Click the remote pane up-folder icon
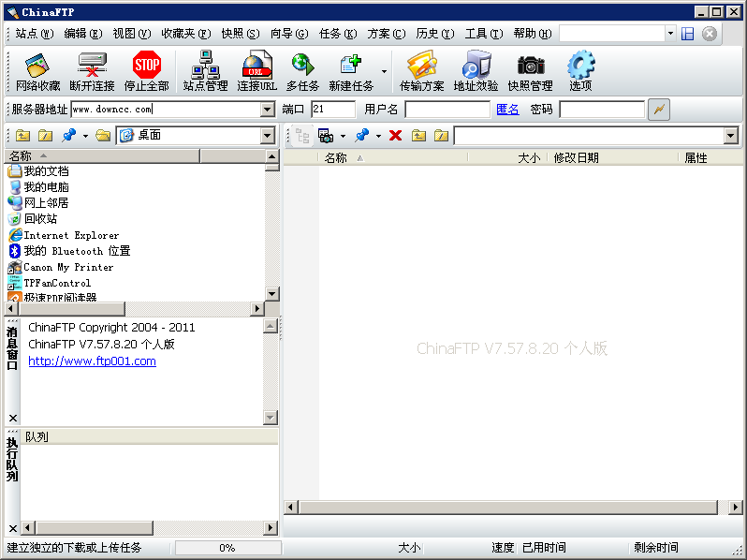This screenshot has width=747, height=560. coord(418,136)
